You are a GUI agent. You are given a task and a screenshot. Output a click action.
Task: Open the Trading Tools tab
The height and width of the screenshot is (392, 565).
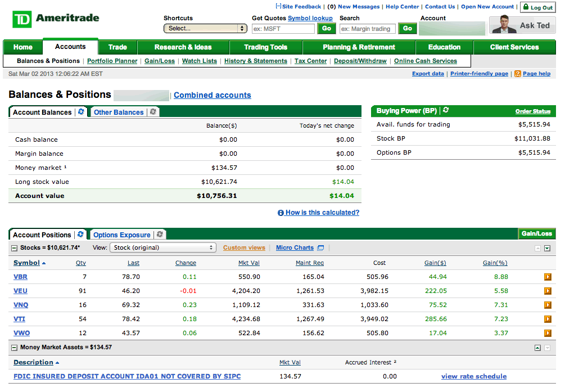pyautogui.click(x=265, y=47)
